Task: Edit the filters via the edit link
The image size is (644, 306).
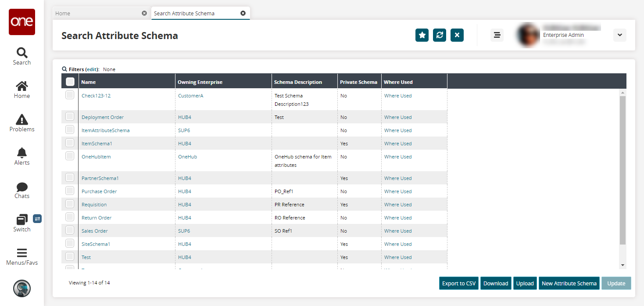Action: pos(92,69)
